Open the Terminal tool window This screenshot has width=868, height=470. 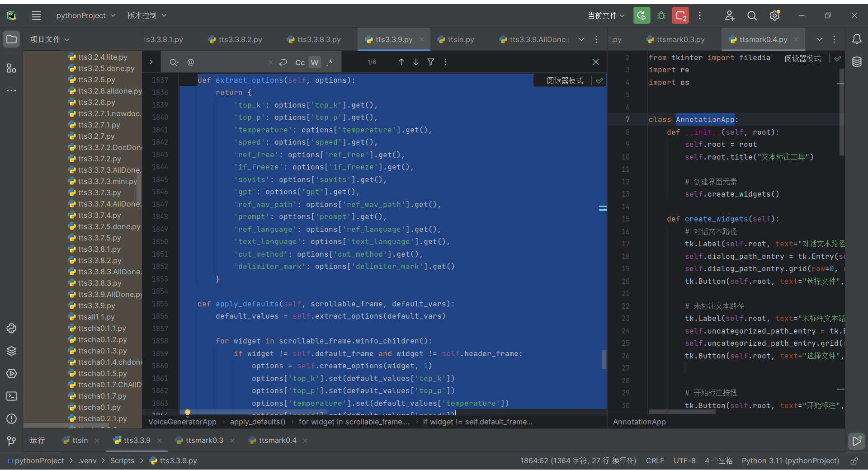click(x=11, y=396)
